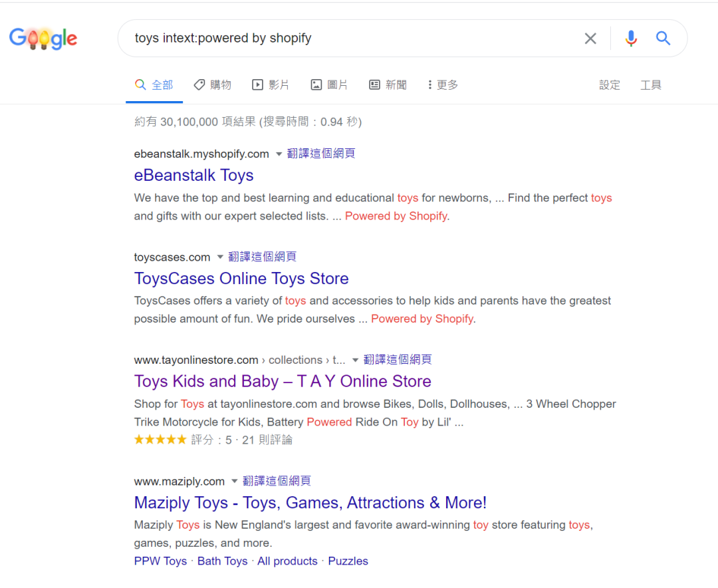Screen dimensions: 718x588
Task: Click the search query input field
Action: pos(346,39)
